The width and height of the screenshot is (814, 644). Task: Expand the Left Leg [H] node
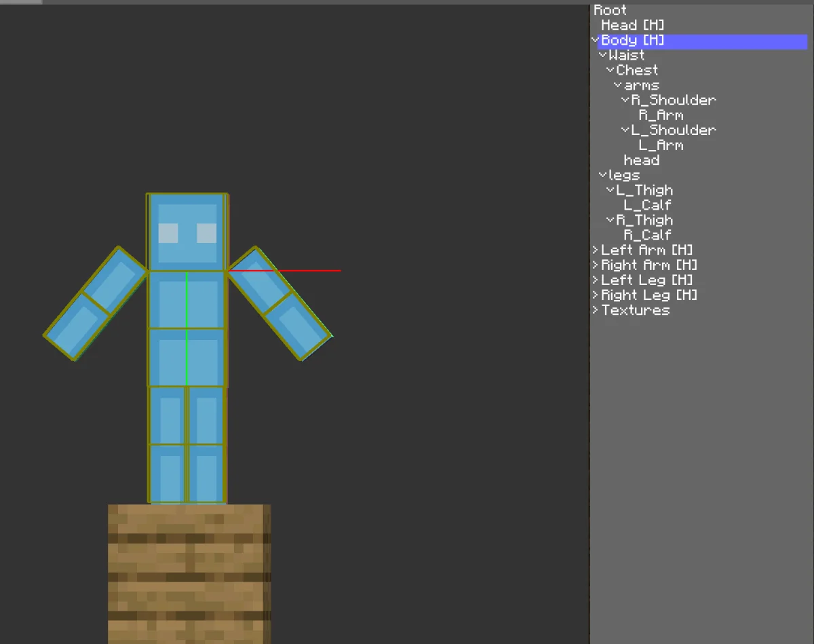(596, 280)
